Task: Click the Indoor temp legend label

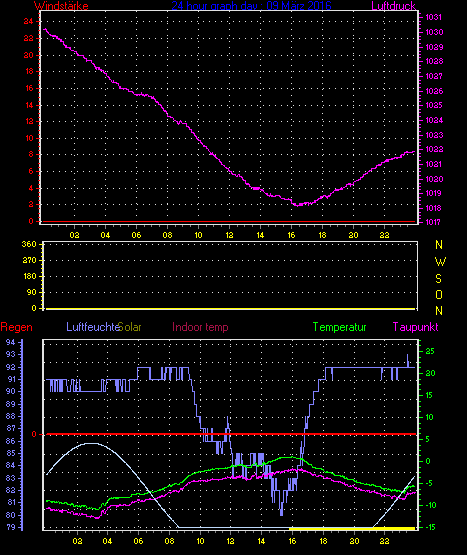Action: pyautogui.click(x=200, y=327)
